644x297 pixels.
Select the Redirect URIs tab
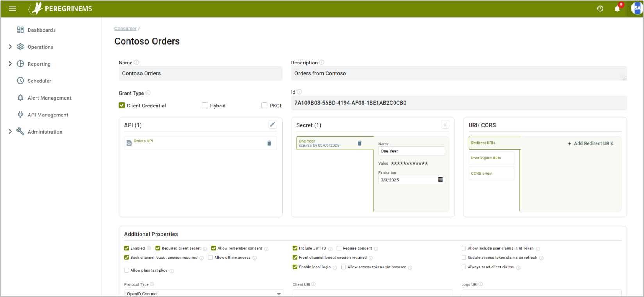(494, 143)
